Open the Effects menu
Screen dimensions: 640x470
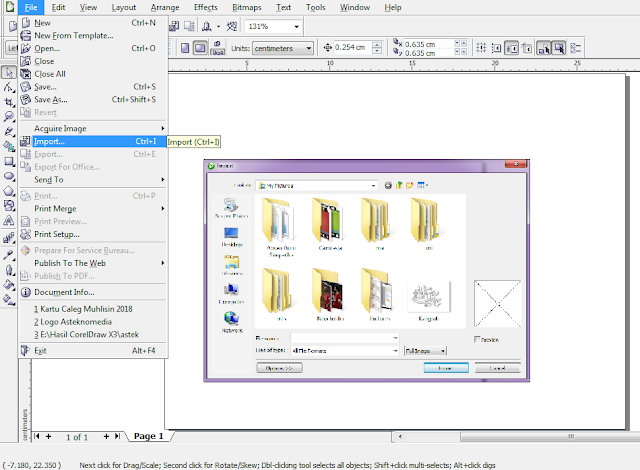point(206,7)
